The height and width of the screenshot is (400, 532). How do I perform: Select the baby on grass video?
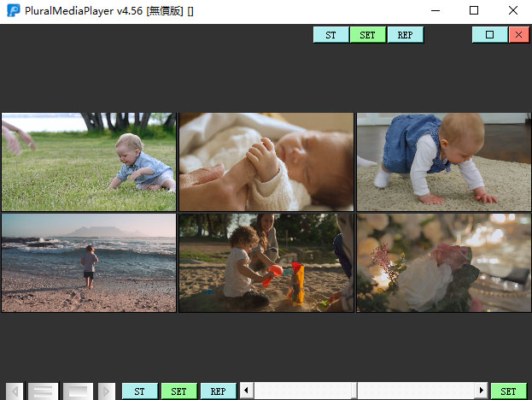tap(89, 162)
